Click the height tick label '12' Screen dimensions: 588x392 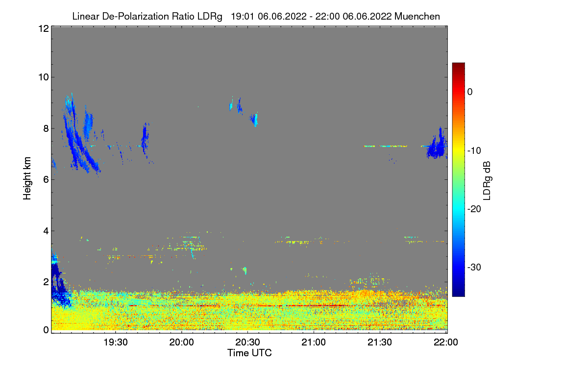[43, 28]
